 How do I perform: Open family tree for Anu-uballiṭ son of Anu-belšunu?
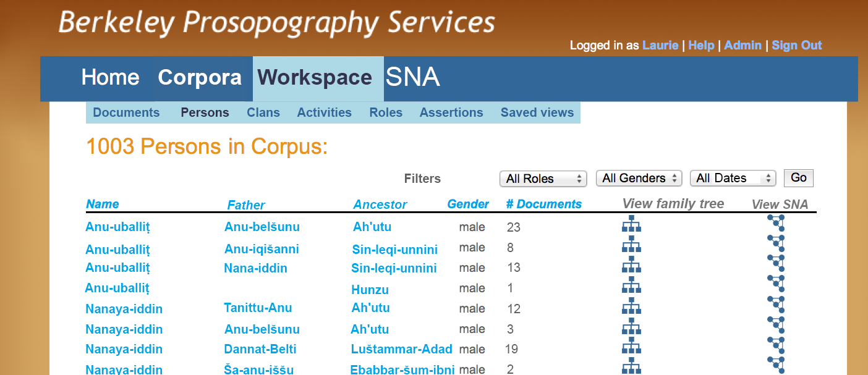coord(631,224)
